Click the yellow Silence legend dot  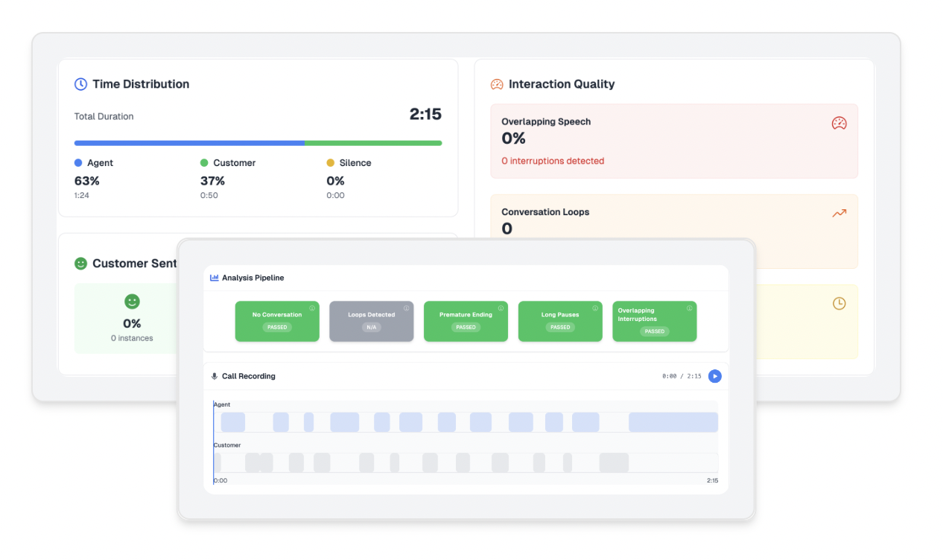coord(330,162)
